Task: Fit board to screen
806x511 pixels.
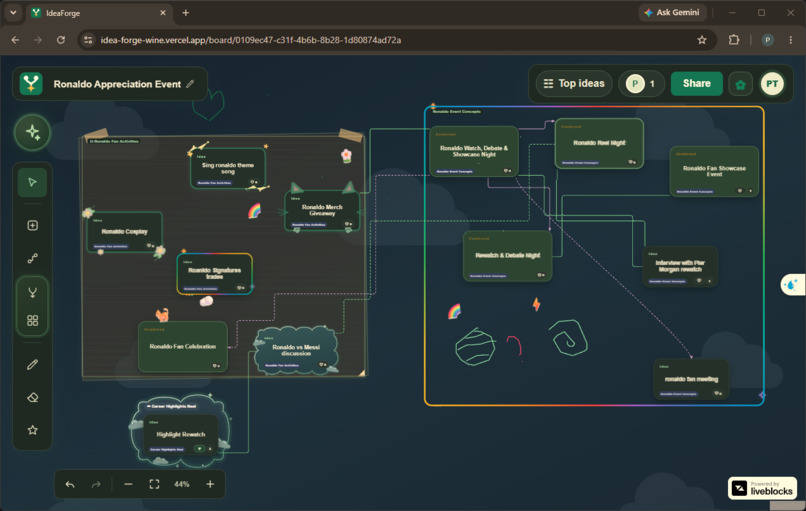Action: [x=154, y=484]
